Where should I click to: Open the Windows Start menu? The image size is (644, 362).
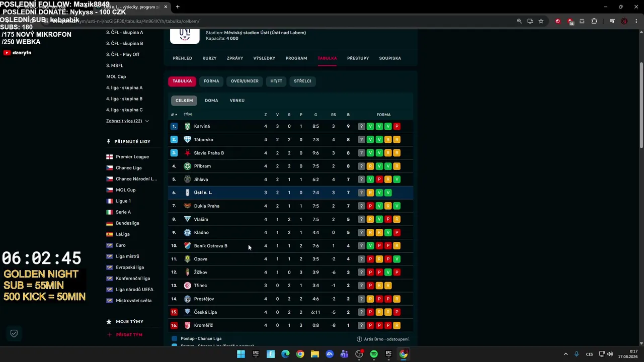(x=241, y=354)
